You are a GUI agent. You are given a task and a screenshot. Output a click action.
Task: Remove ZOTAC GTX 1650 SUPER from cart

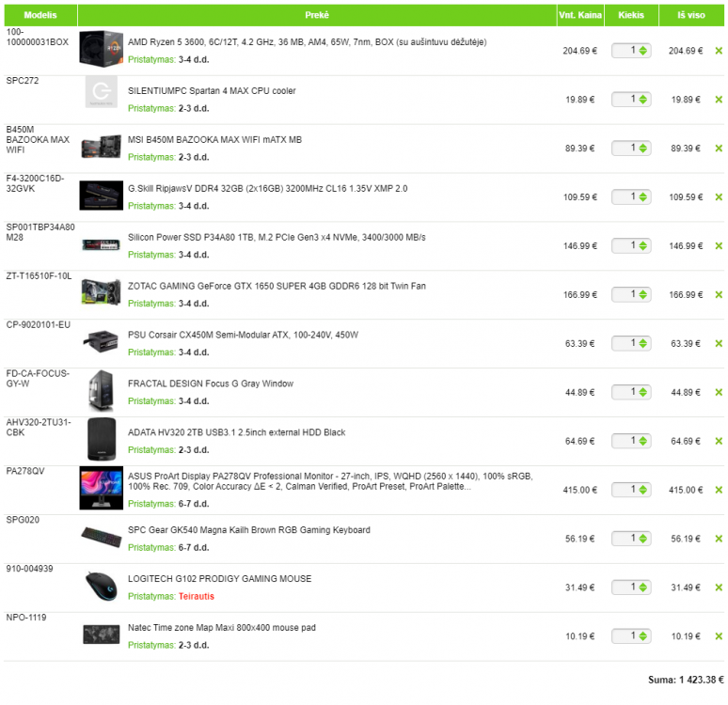click(719, 295)
